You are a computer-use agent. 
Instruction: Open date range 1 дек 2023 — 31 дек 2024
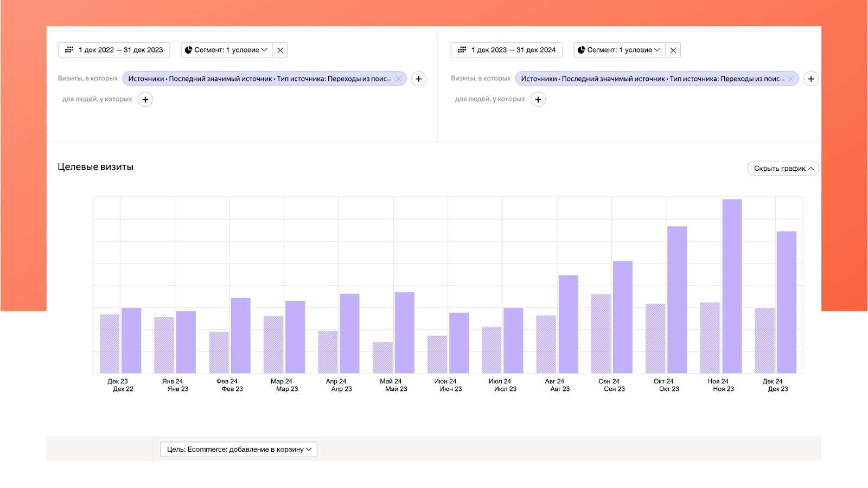tap(513, 50)
